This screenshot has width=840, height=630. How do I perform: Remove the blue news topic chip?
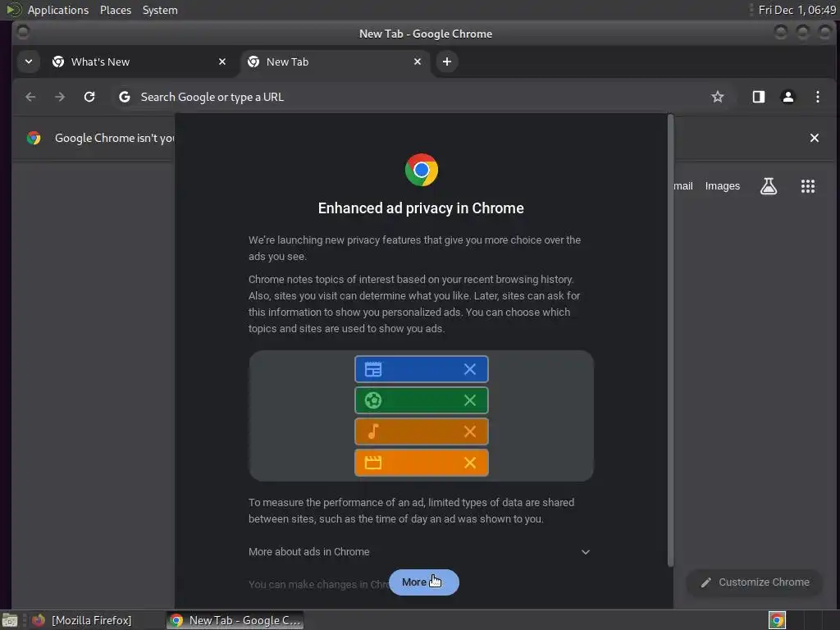(x=470, y=369)
